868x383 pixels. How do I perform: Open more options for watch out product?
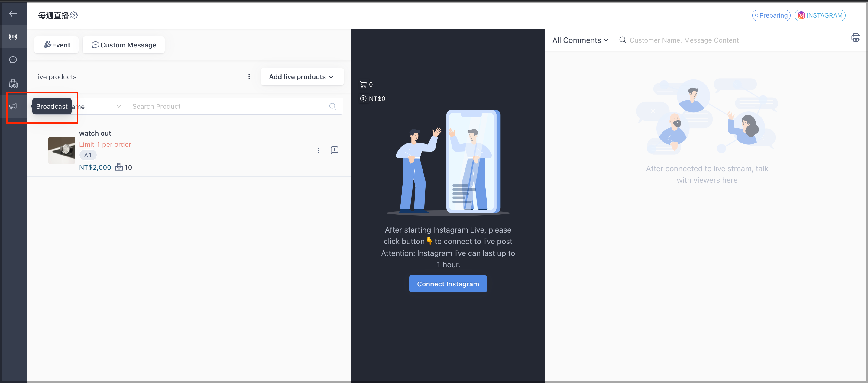319,150
